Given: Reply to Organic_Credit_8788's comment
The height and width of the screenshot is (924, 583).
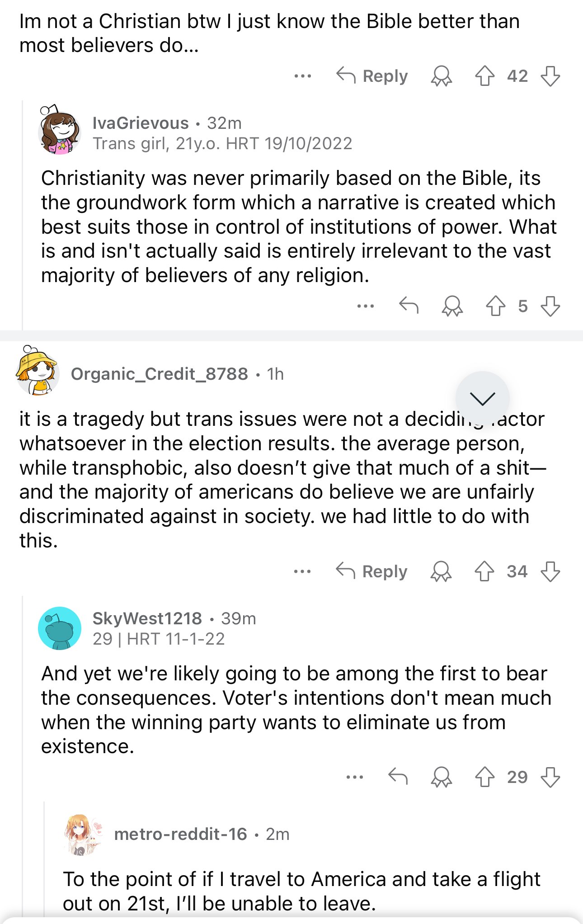Looking at the screenshot, I should (x=371, y=571).
